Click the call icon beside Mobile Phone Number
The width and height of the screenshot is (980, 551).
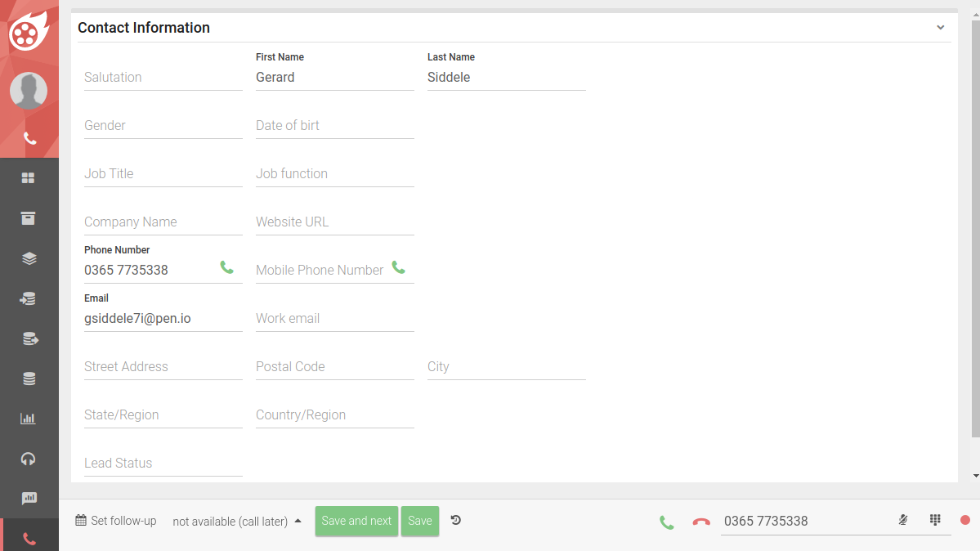pos(398,267)
